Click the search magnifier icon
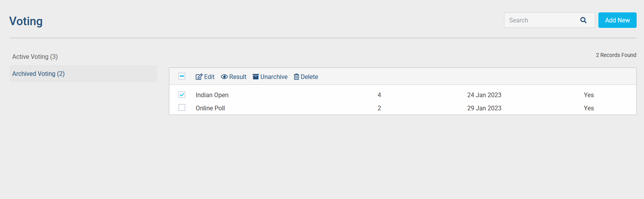Viewport: 644px width, 199px height. coord(583,20)
